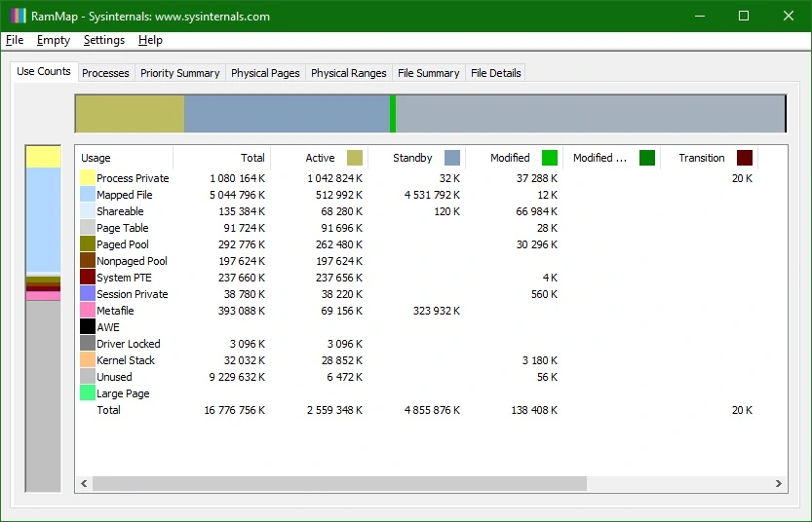Click the Active olive color swatch in header
The image size is (812, 522).
[x=354, y=158]
